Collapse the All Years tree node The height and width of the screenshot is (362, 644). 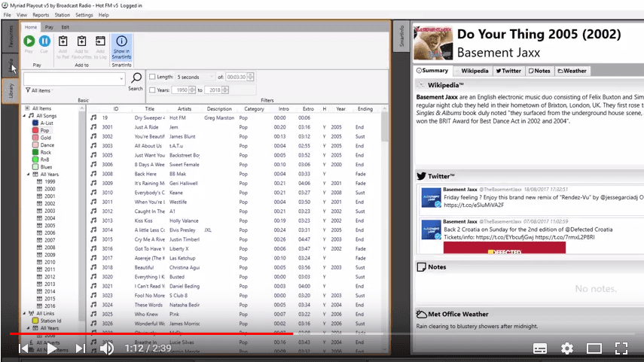(29, 175)
